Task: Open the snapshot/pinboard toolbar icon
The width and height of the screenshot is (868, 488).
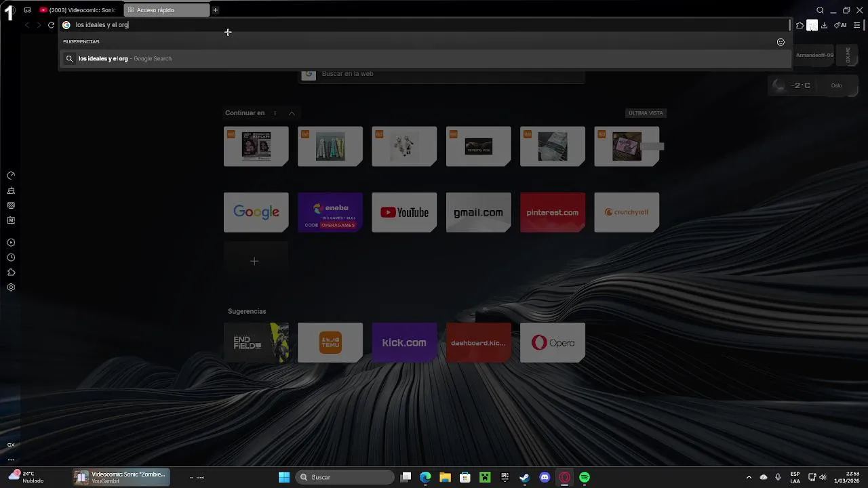Action: [812, 26]
